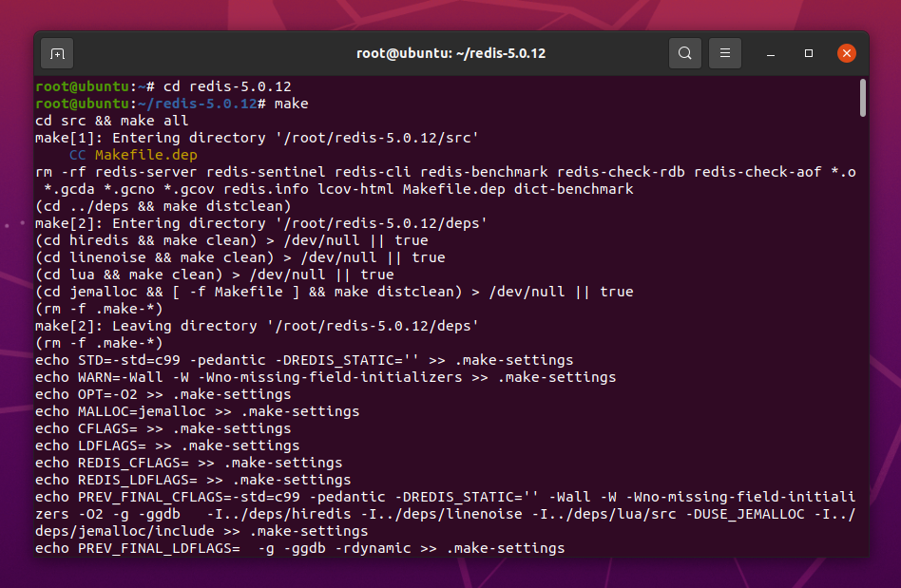Click 'Makefile.dep' in the CC line
901x588 pixels.
click(146, 155)
